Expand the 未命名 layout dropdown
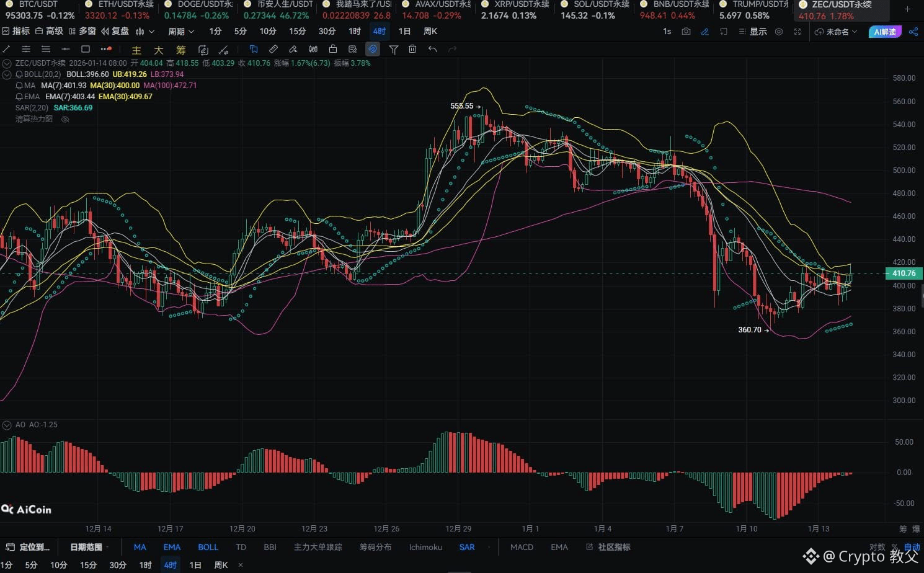Viewport: 924px width, 573px height. [x=837, y=32]
